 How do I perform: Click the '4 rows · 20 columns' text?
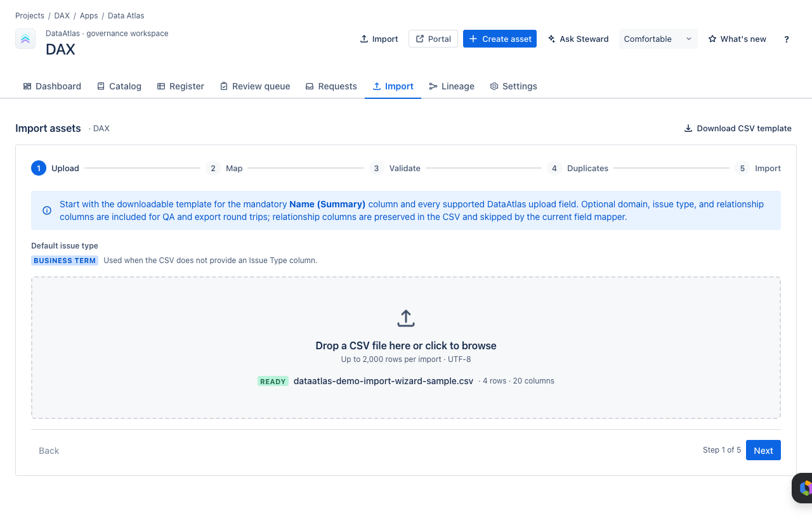tap(518, 381)
